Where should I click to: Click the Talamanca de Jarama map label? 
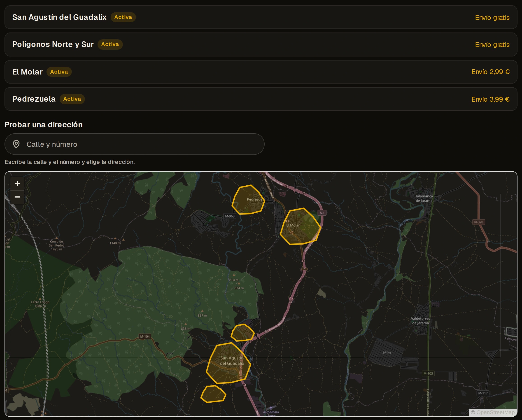tap(424, 198)
